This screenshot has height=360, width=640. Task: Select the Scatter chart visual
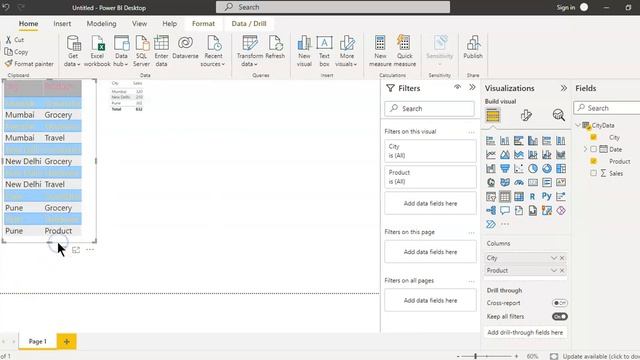click(519, 169)
